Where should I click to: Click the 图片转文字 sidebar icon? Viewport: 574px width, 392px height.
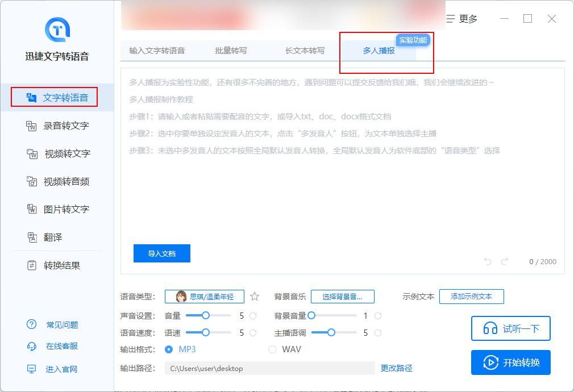(32, 210)
